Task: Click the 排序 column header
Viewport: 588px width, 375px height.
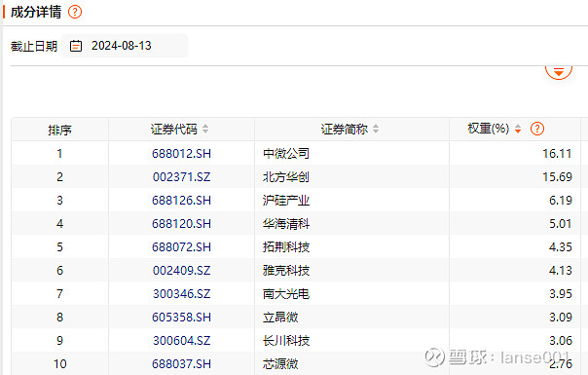Action: point(59,130)
